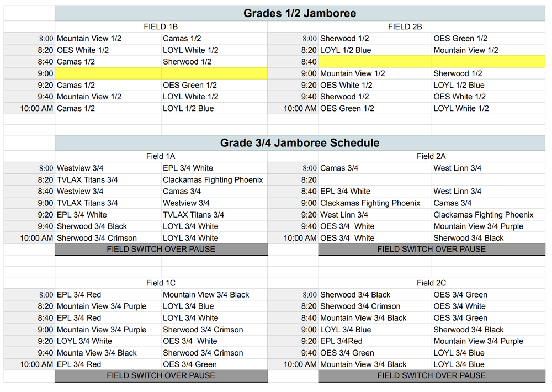Click the Field 1C section heading
Image resolution: width=552 pixels, height=392 pixels.
pyautogui.click(x=161, y=283)
